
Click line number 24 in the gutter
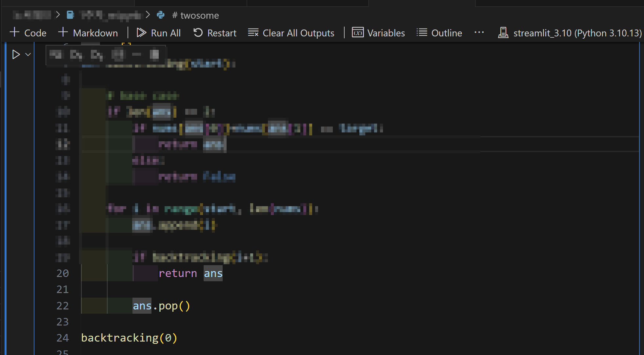[62, 338]
